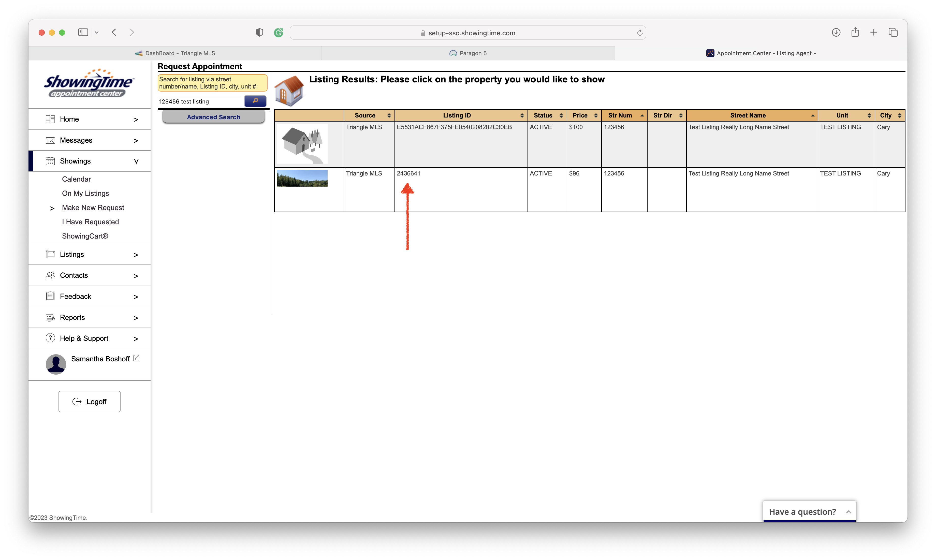Open Safari downloads icon
This screenshot has width=936, height=560.
click(x=836, y=33)
